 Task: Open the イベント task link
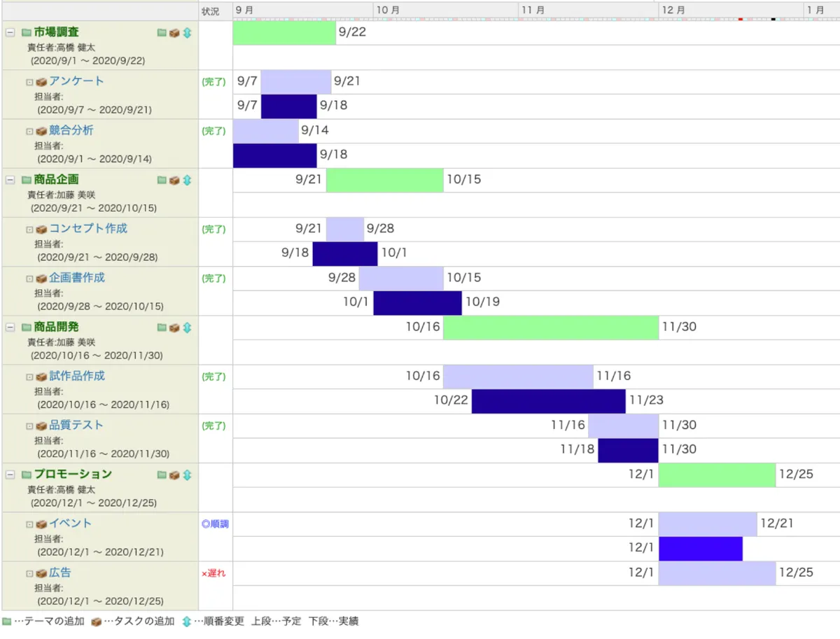coord(70,524)
